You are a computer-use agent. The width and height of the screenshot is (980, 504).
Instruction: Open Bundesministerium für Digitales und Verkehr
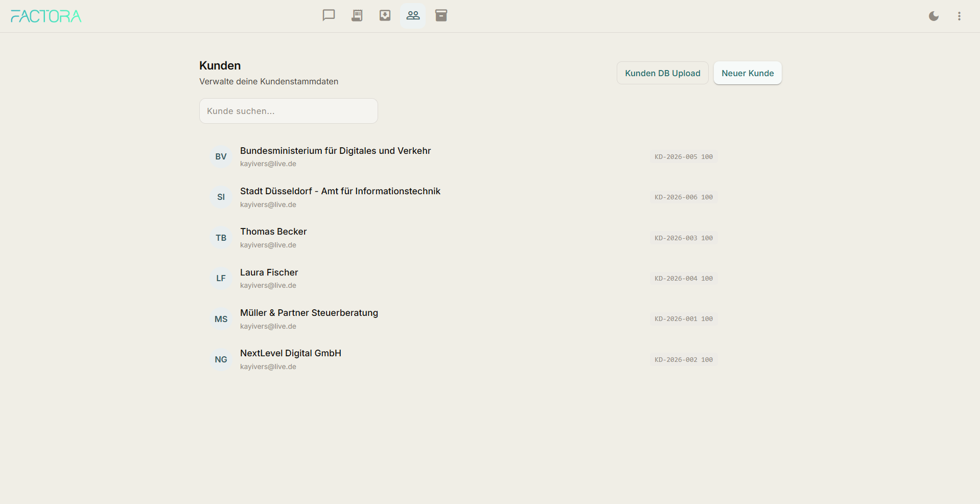click(x=335, y=151)
